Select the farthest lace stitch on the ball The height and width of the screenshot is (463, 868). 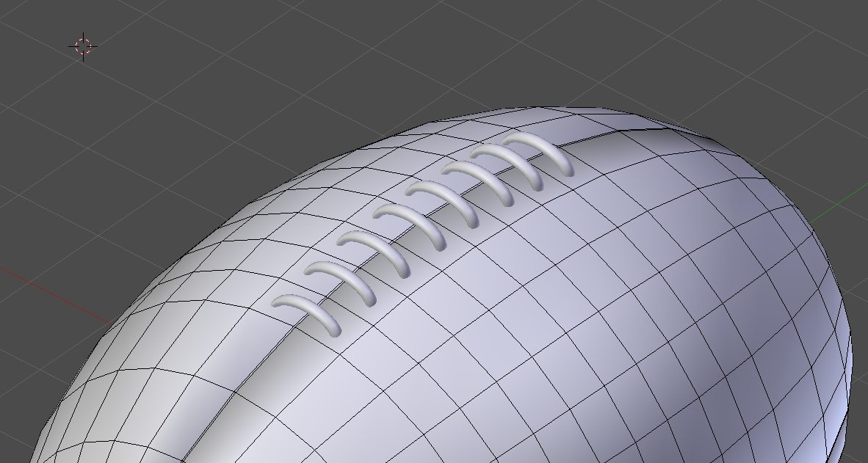pyautogui.click(x=538, y=153)
